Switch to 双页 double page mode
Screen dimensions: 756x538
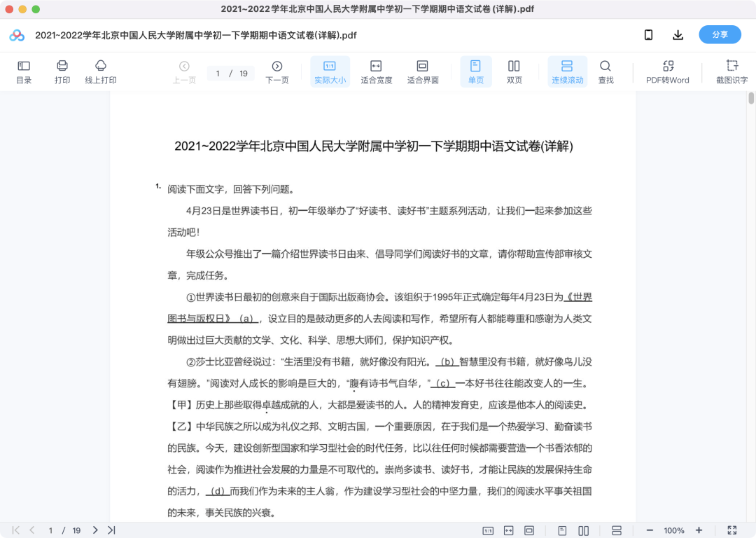tap(514, 72)
